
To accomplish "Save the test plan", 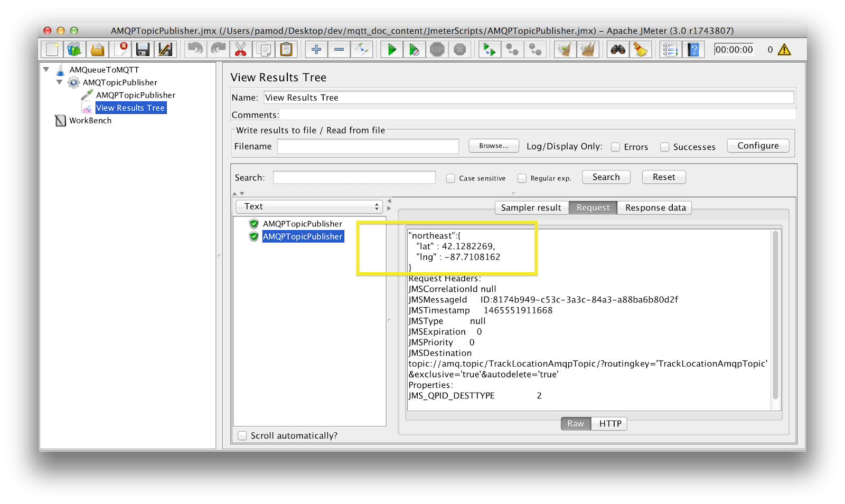I will click(x=143, y=50).
